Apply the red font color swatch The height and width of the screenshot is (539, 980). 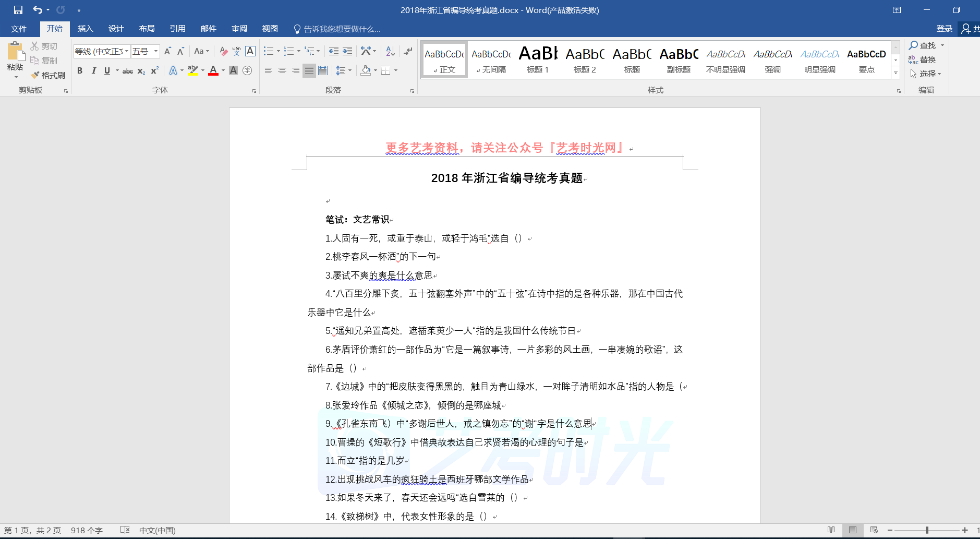pyautogui.click(x=213, y=70)
